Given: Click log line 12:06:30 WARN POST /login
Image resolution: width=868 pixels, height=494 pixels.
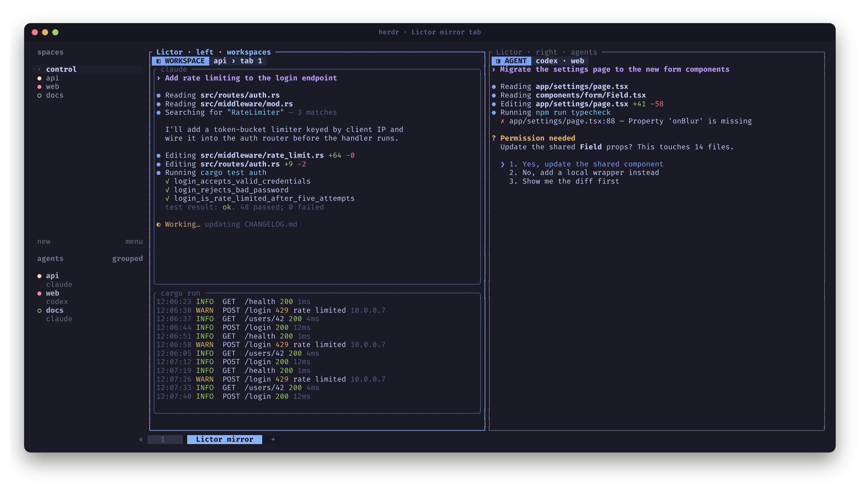Looking at the screenshot, I should pos(271,310).
